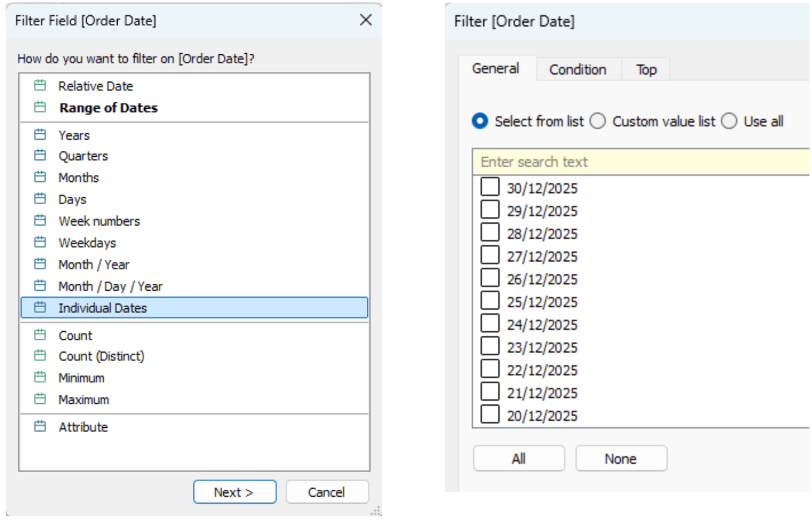Click the All button below the date list
This screenshot has height=522, width=812.
click(519, 459)
